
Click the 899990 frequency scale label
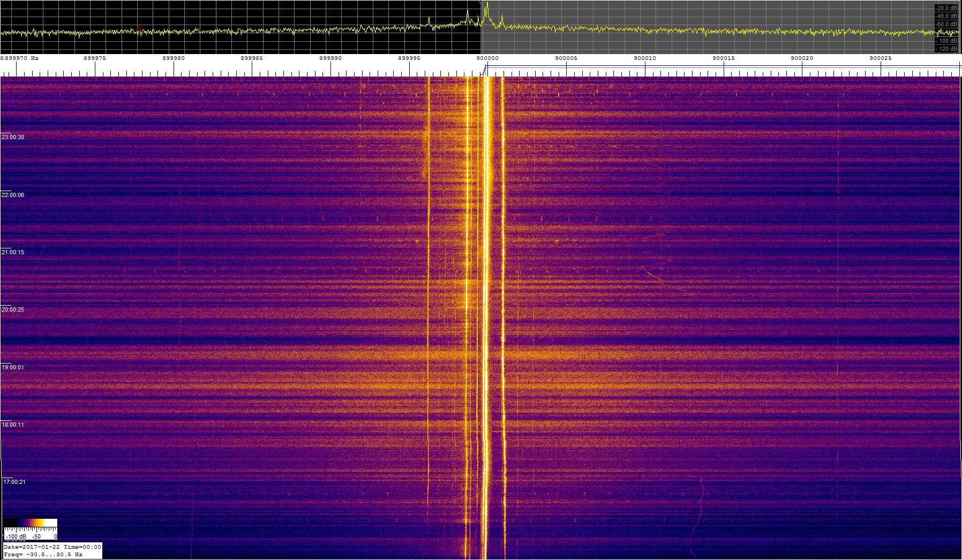[330, 58]
